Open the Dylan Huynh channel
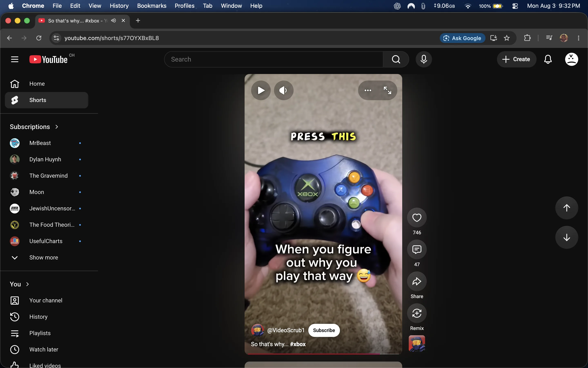Image resolution: width=588 pixels, height=368 pixels. pos(46,159)
